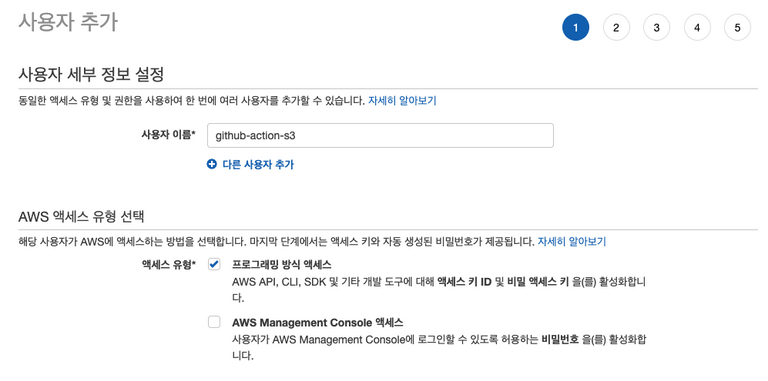This screenshot has width=768, height=381.
Task: Uncheck 프로그래밍 방식 액세스 checkbox
Action: click(x=214, y=264)
